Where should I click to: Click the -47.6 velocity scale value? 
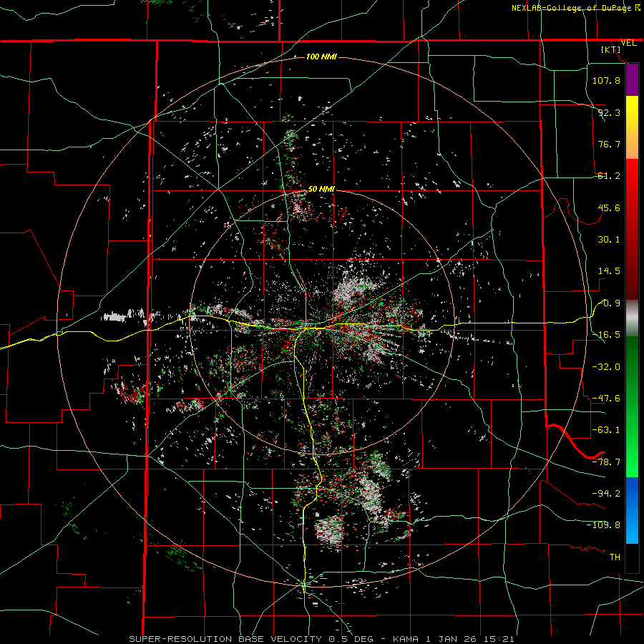606,398
